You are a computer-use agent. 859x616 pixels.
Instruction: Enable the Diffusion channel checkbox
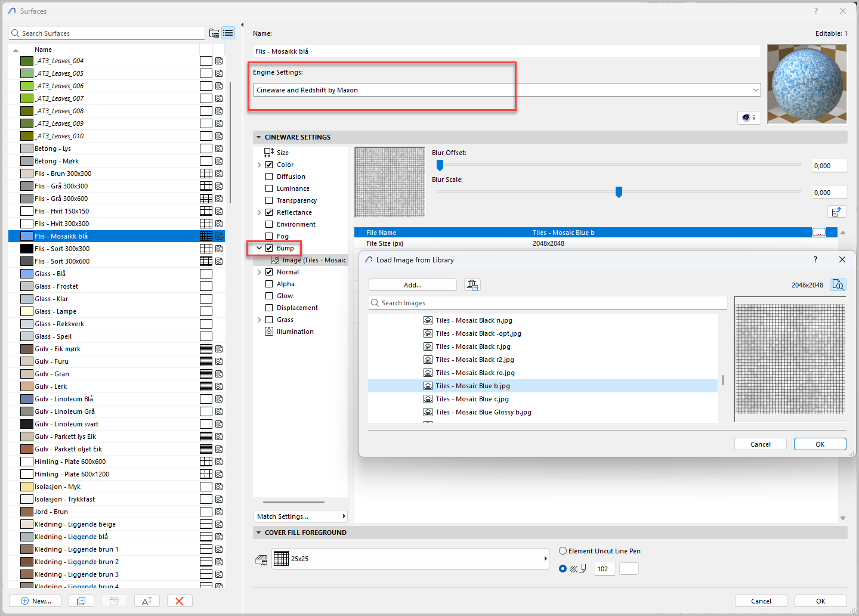tap(269, 177)
